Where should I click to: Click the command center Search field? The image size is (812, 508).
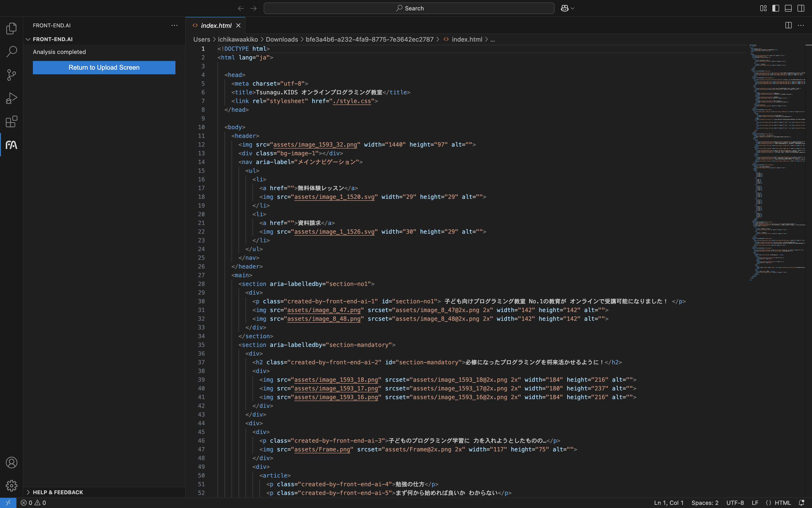409,8
